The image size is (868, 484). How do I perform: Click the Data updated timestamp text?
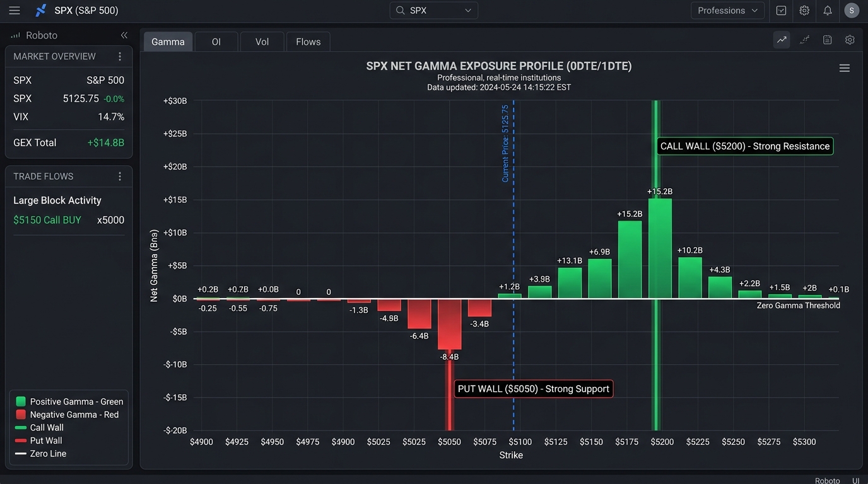click(499, 88)
